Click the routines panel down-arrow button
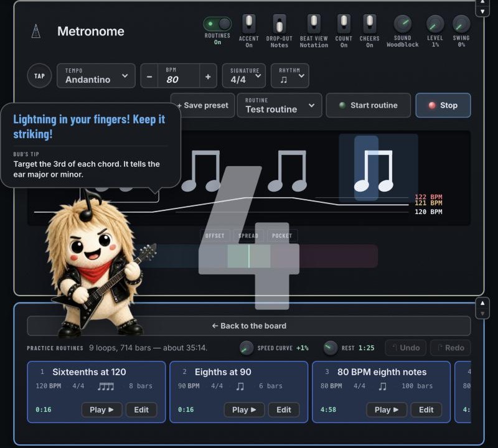 pyautogui.click(x=482, y=314)
